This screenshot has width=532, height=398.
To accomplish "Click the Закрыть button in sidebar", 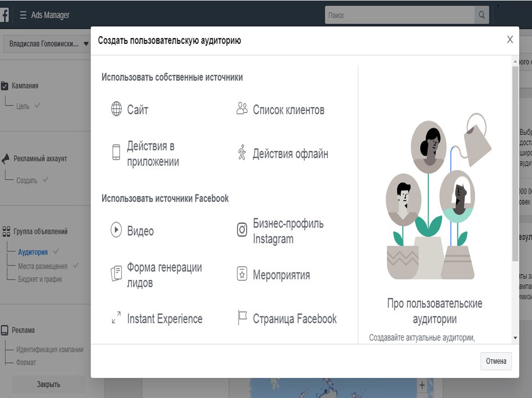I will pyautogui.click(x=48, y=385).
